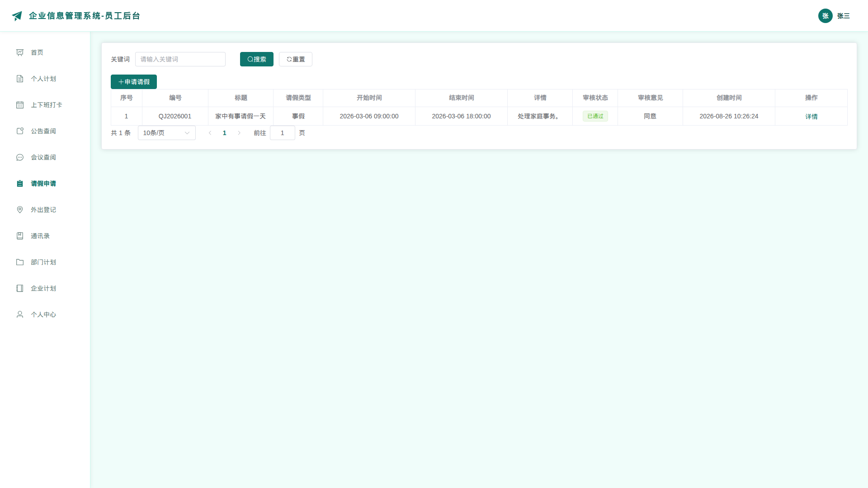Screen dimensions: 868x488
Task: Click the 共 1 条 total text
Action: (x=121, y=133)
